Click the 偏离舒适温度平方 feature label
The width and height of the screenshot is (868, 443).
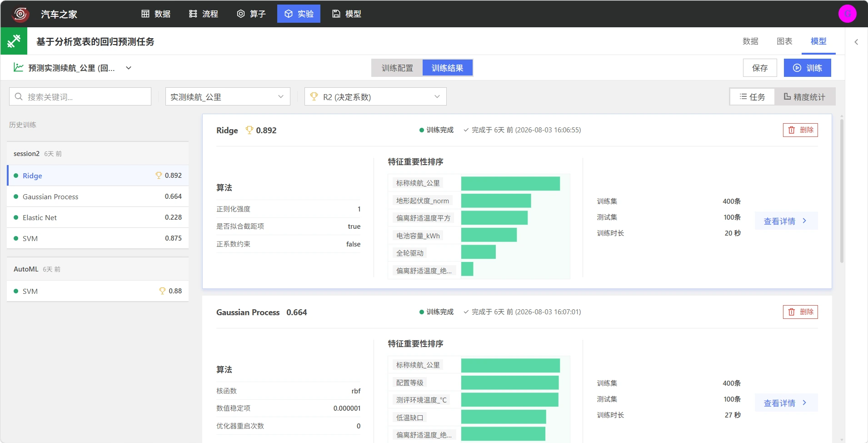(423, 218)
